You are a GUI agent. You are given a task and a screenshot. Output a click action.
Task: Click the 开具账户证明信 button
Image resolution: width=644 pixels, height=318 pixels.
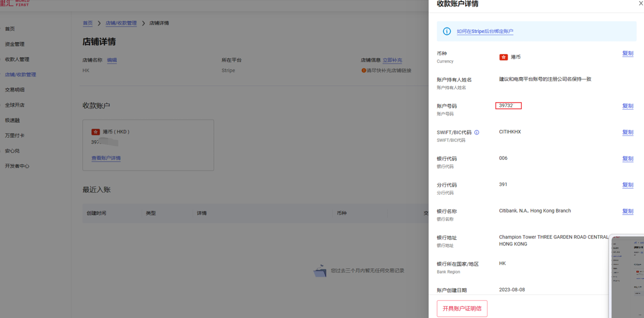[462, 309]
